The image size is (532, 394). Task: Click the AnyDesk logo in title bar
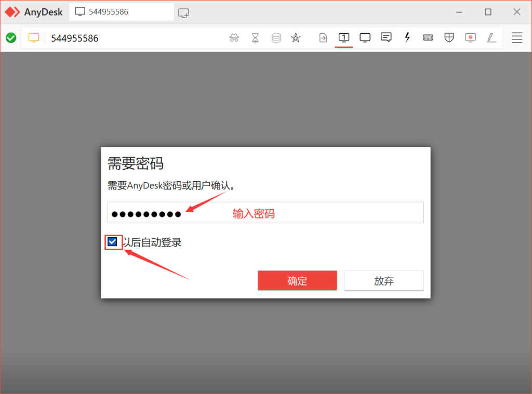[x=12, y=12]
